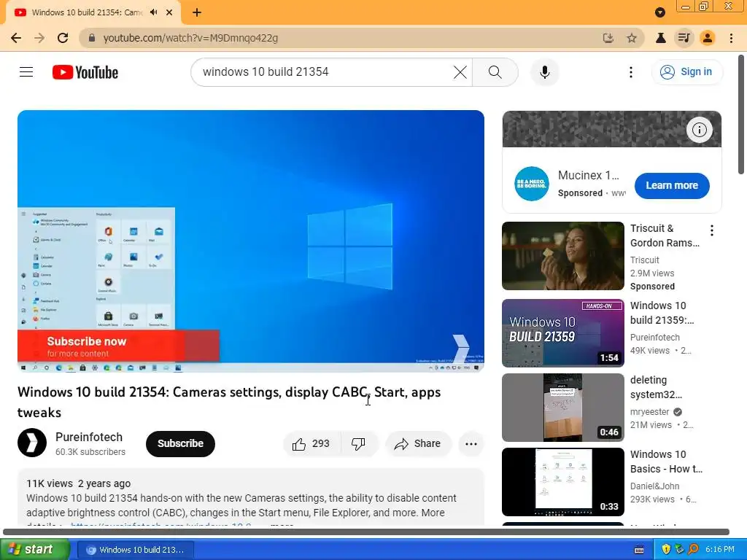Open YouTube settings three-dot menu
This screenshot has width=747, height=560.
click(x=631, y=72)
